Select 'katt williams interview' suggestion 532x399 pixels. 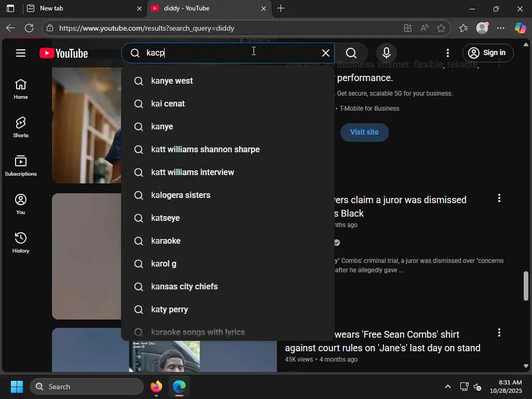(228, 172)
